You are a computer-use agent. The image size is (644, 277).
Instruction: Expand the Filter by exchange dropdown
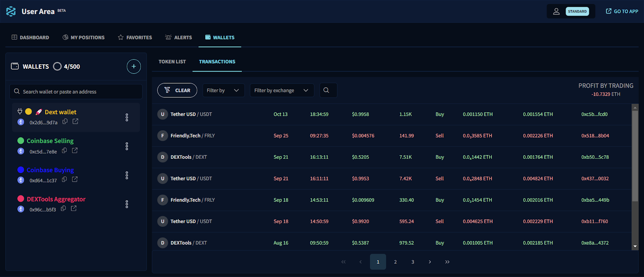tap(281, 90)
